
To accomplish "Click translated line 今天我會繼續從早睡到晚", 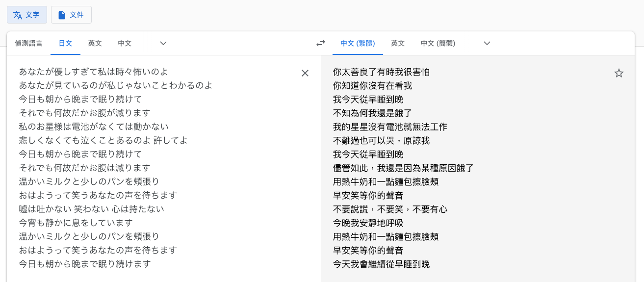I will click(381, 264).
